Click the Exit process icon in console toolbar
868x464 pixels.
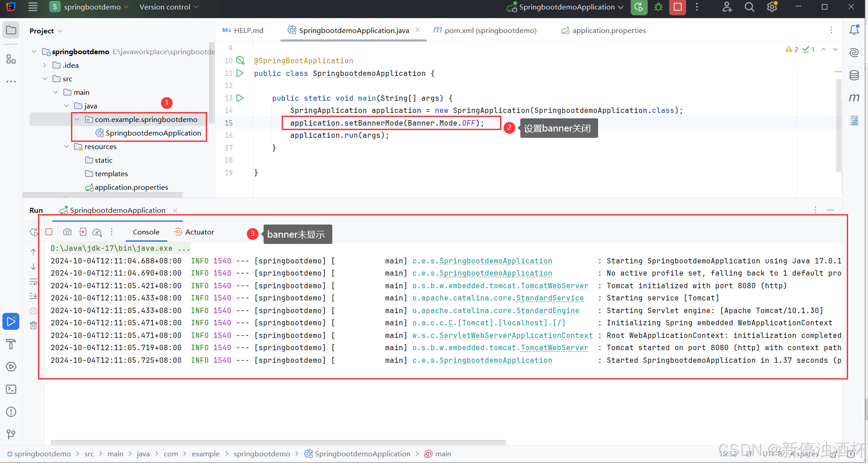tap(83, 232)
